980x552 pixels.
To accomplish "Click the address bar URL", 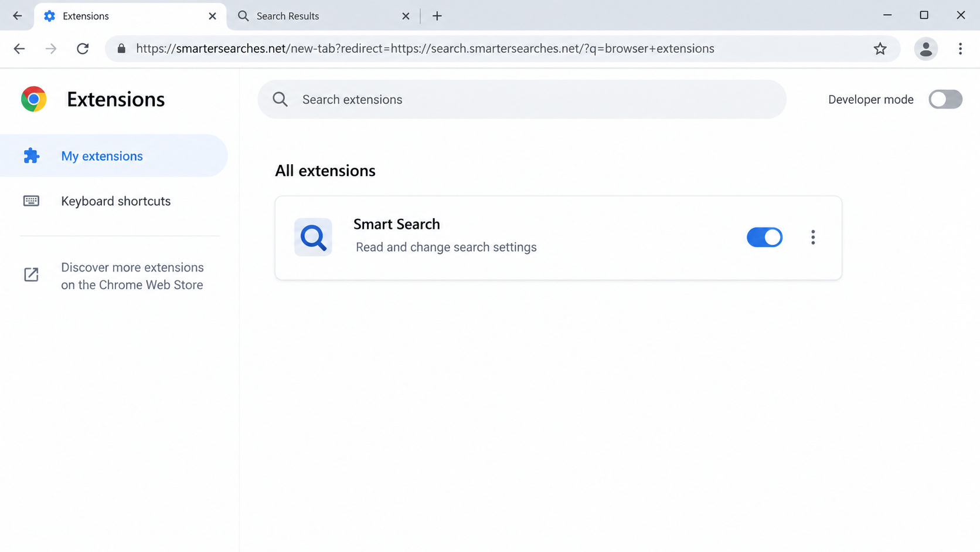I will pyautogui.click(x=425, y=49).
